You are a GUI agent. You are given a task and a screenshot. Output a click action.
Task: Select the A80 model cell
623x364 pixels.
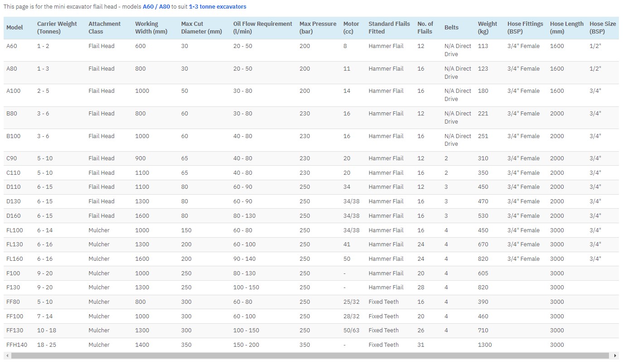[x=11, y=69]
